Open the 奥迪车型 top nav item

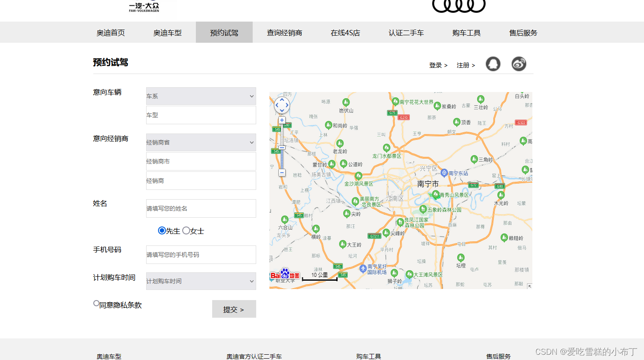167,33
